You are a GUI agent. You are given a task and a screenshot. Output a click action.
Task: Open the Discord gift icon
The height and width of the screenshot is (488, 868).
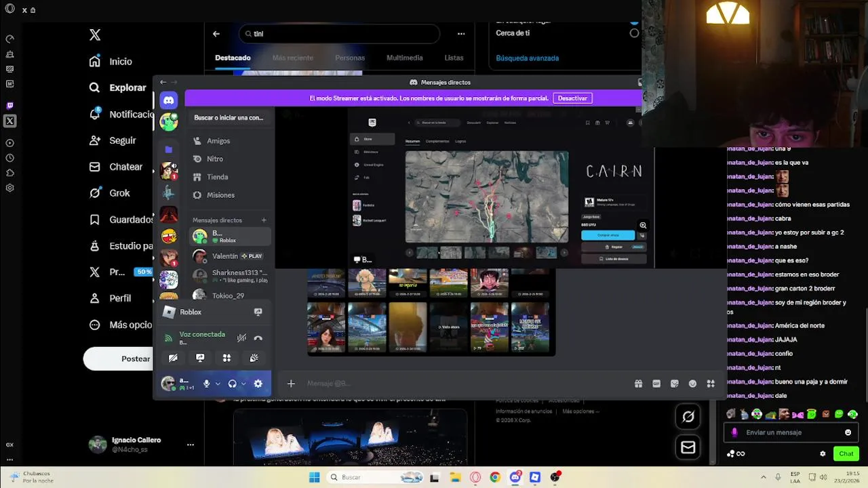638,384
